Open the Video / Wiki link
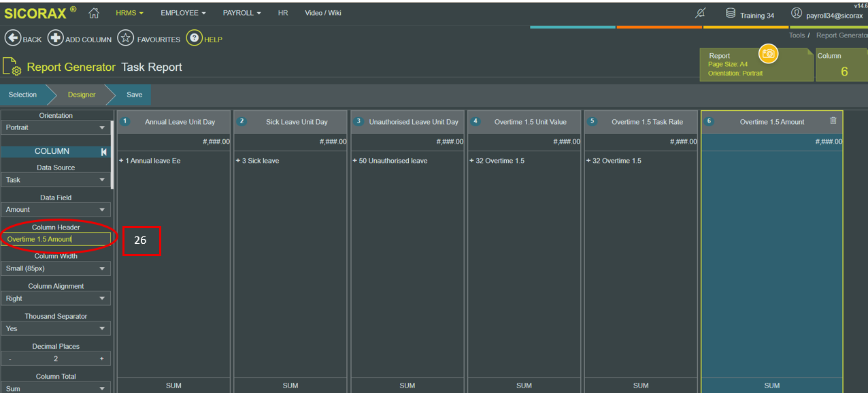868x393 pixels. click(323, 13)
